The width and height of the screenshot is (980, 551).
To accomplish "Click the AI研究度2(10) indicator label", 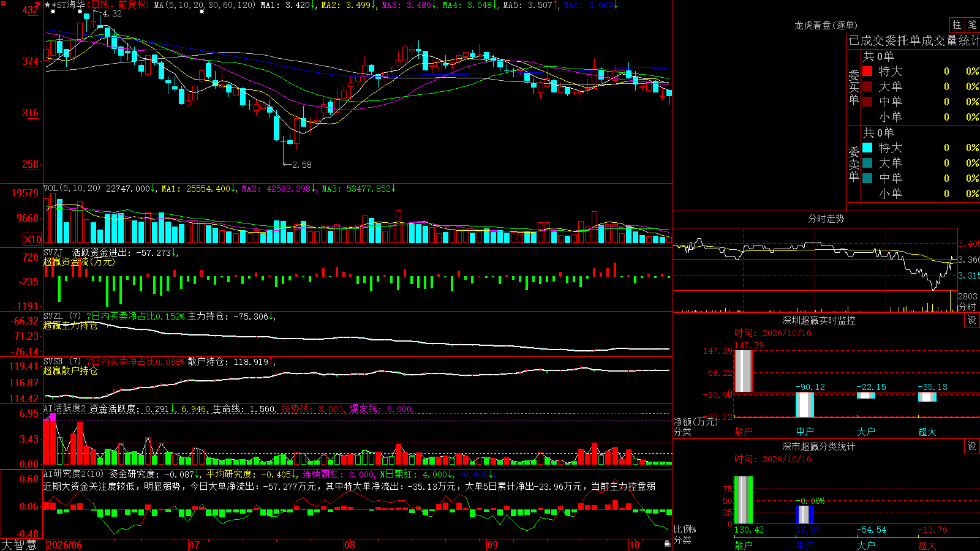I will [73, 474].
